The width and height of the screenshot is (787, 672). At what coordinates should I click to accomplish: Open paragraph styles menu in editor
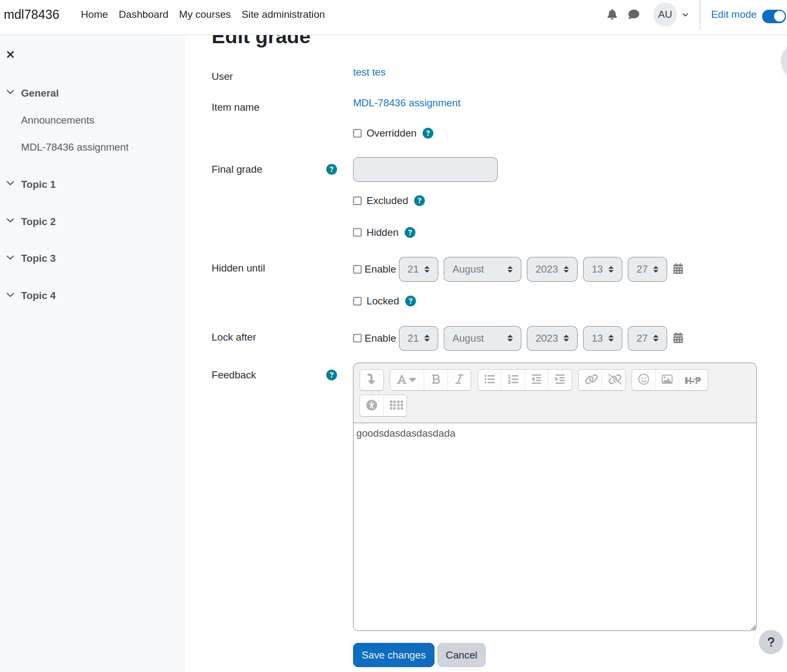point(407,380)
